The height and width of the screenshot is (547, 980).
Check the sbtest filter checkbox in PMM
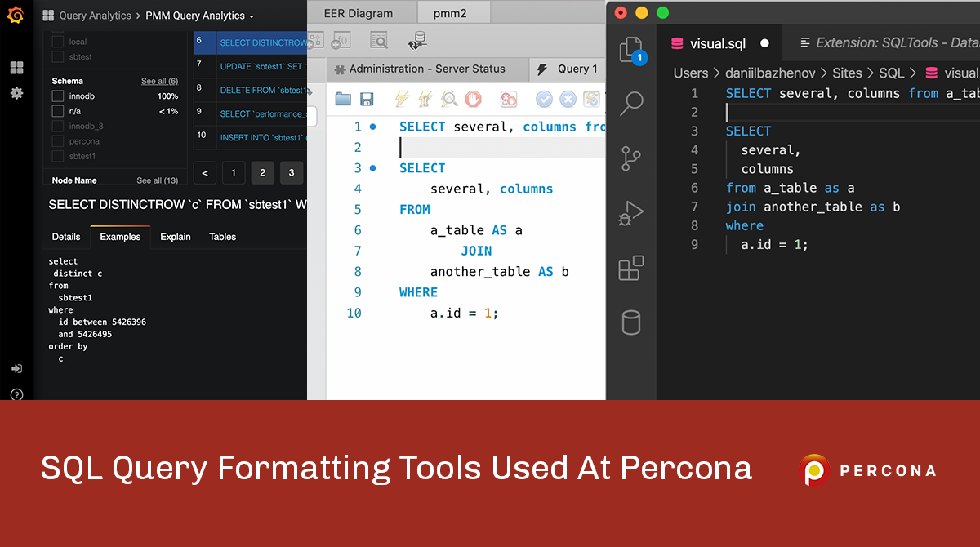58,56
